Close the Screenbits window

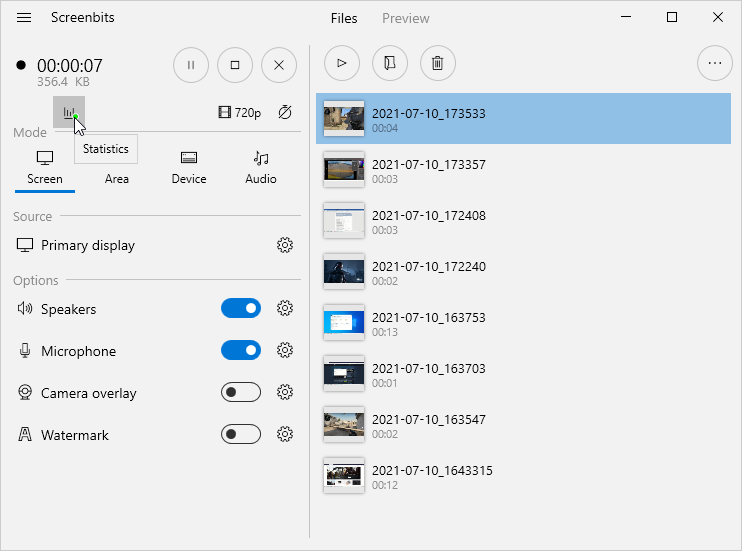[717, 17]
